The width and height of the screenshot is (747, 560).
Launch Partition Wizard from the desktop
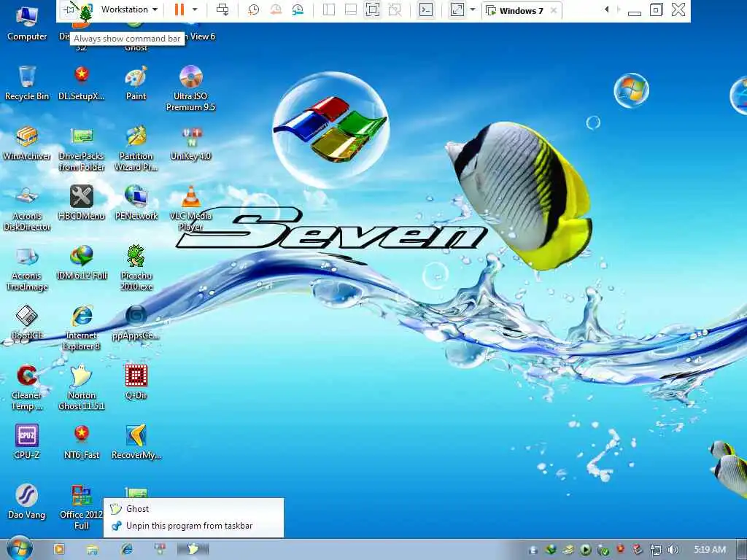136,149
